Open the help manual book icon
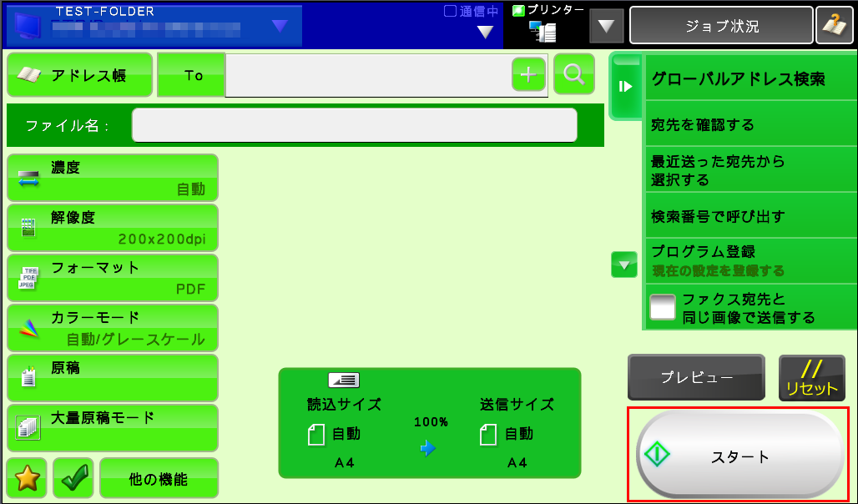This screenshot has width=858, height=504. tap(834, 26)
